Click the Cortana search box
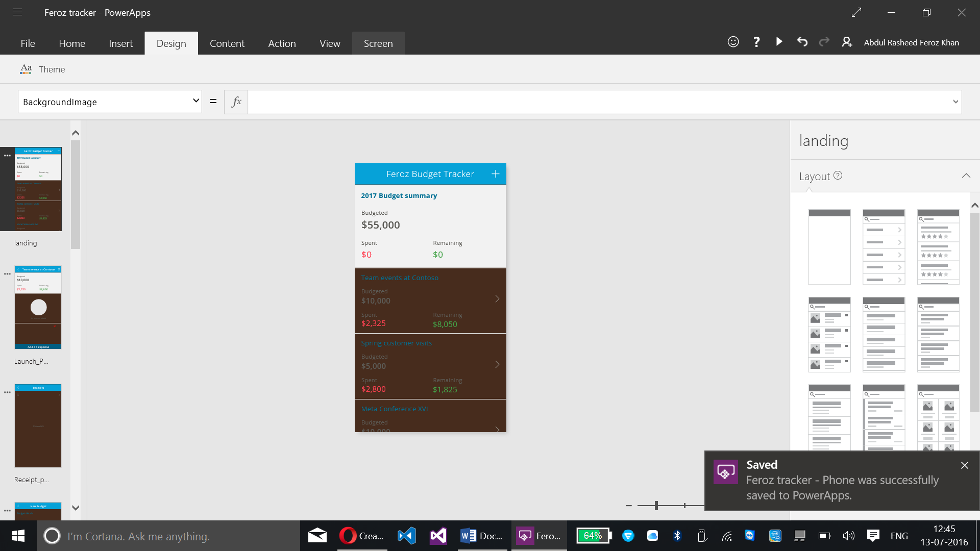 coord(168,536)
